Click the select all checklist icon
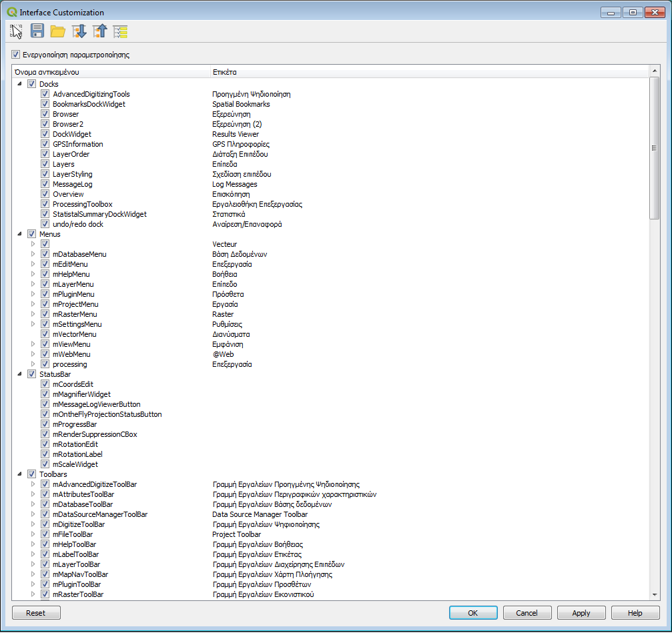Screen dimensions: 672x633 tap(120, 32)
